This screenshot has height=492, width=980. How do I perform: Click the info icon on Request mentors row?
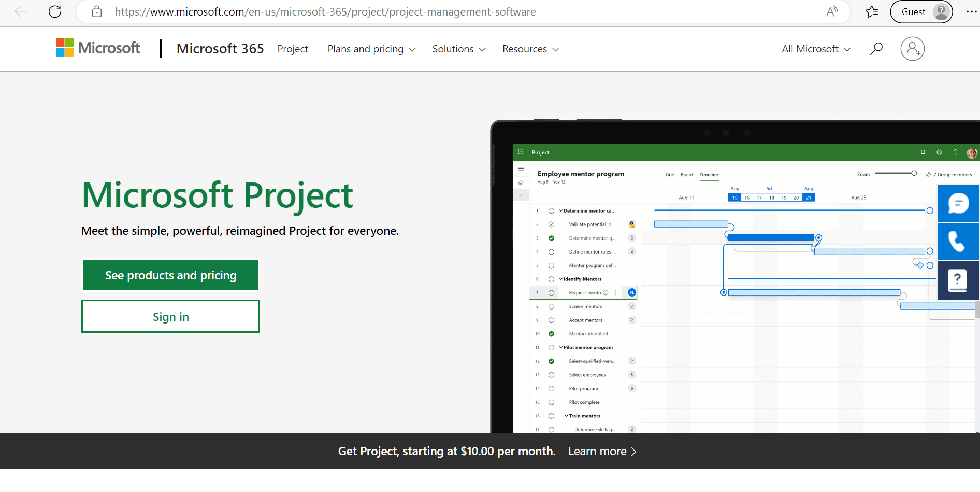point(606,293)
